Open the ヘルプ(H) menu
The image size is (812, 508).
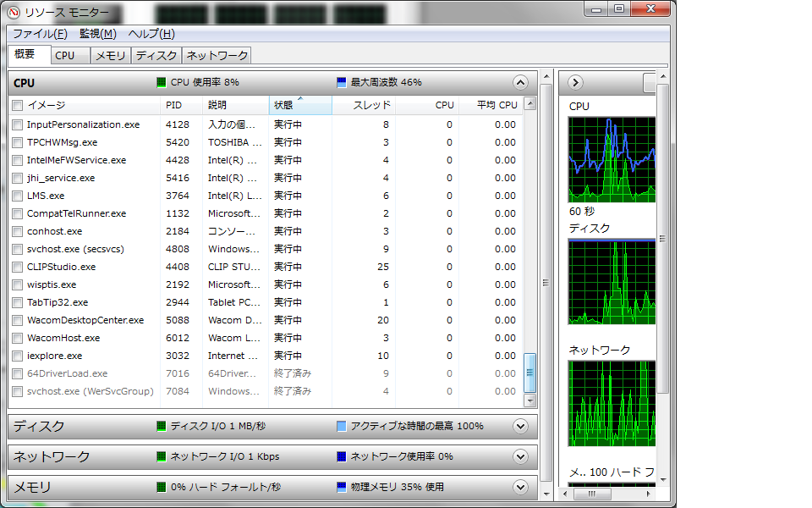[x=151, y=34]
